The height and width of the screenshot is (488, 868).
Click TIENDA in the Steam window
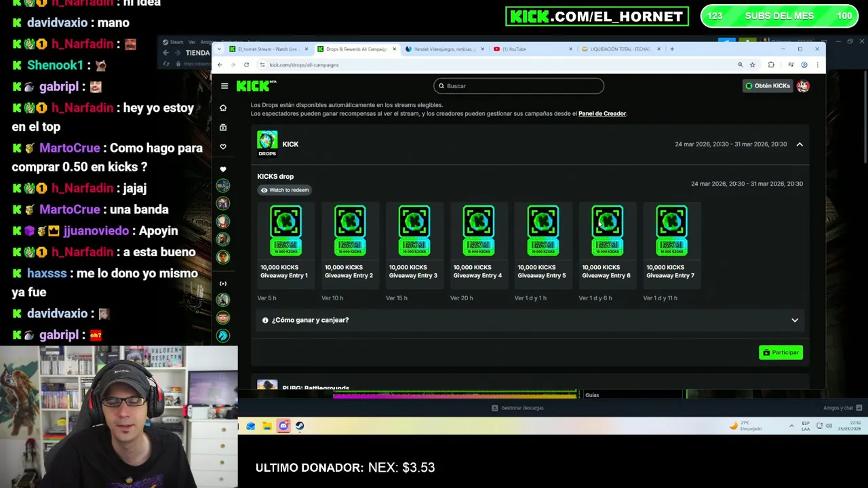(x=197, y=53)
